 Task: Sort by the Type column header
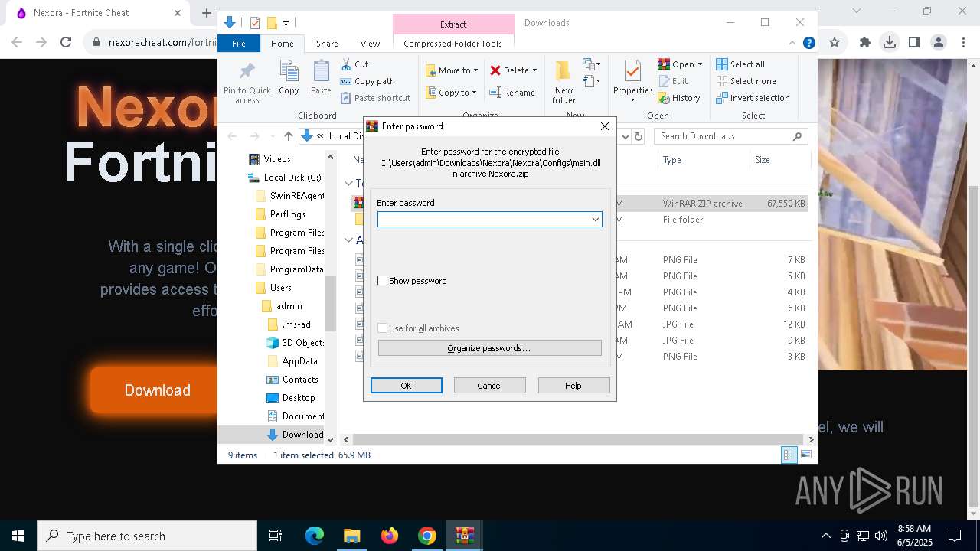(703, 160)
